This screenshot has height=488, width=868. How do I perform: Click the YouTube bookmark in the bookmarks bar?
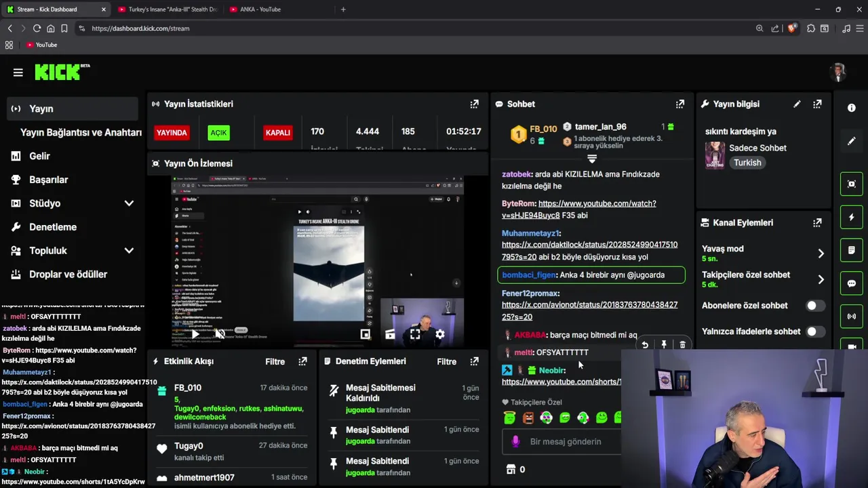pyautogui.click(x=41, y=45)
